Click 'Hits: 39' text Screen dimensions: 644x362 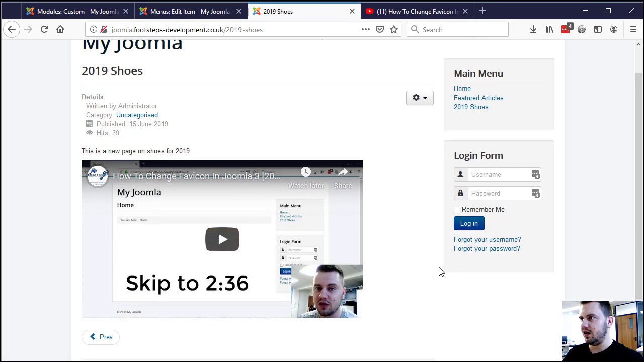108,133
